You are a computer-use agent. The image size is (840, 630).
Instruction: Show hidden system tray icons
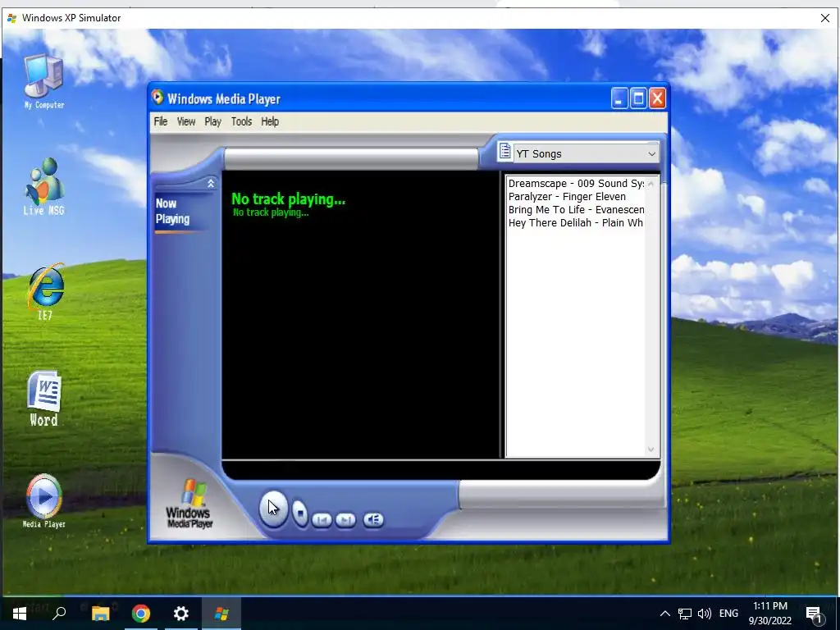click(x=664, y=614)
